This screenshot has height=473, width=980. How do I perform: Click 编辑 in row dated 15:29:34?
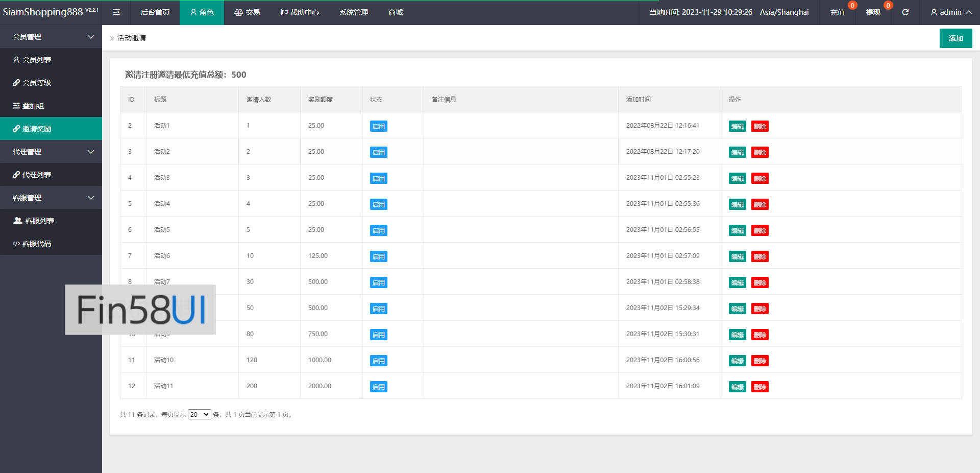click(738, 309)
